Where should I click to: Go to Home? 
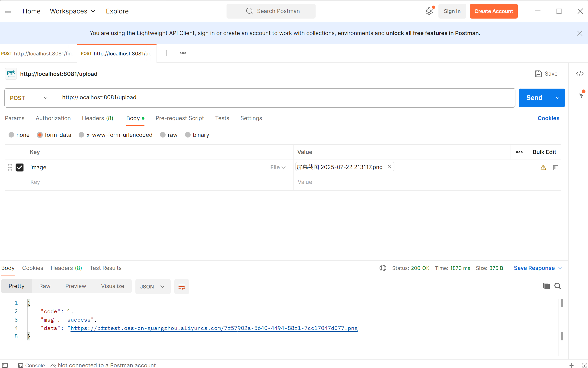point(32,11)
